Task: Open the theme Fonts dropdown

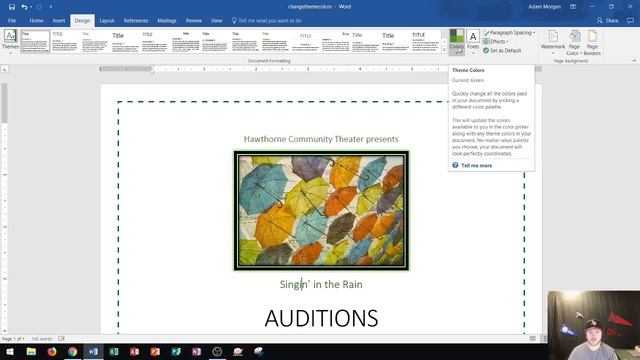Action: tap(473, 41)
